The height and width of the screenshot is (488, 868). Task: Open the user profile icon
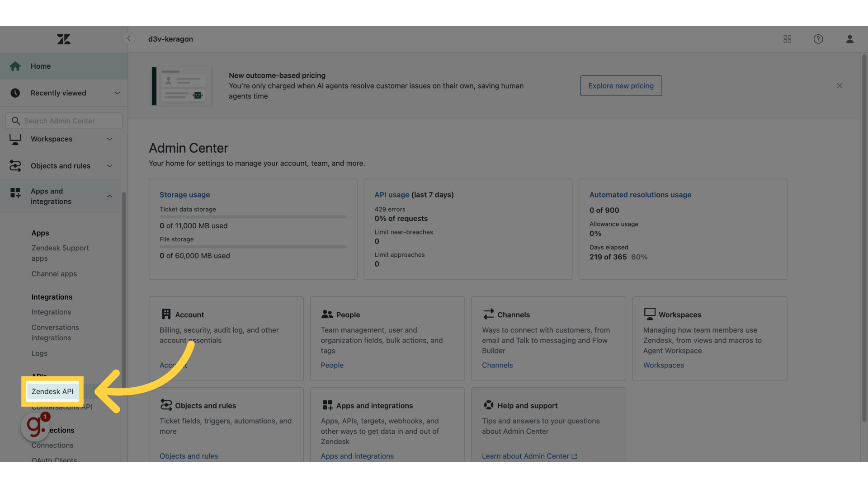[849, 39]
